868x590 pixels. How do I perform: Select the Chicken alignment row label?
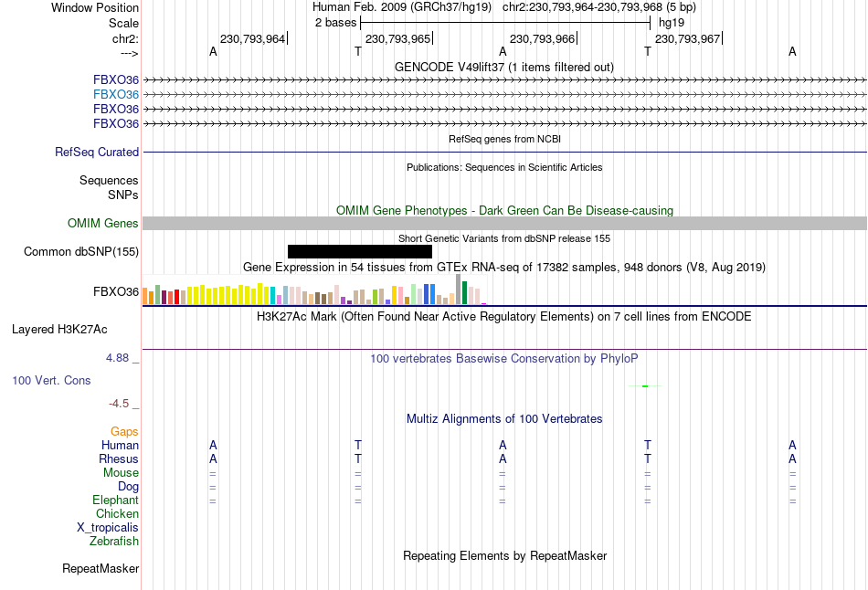[117, 513]
